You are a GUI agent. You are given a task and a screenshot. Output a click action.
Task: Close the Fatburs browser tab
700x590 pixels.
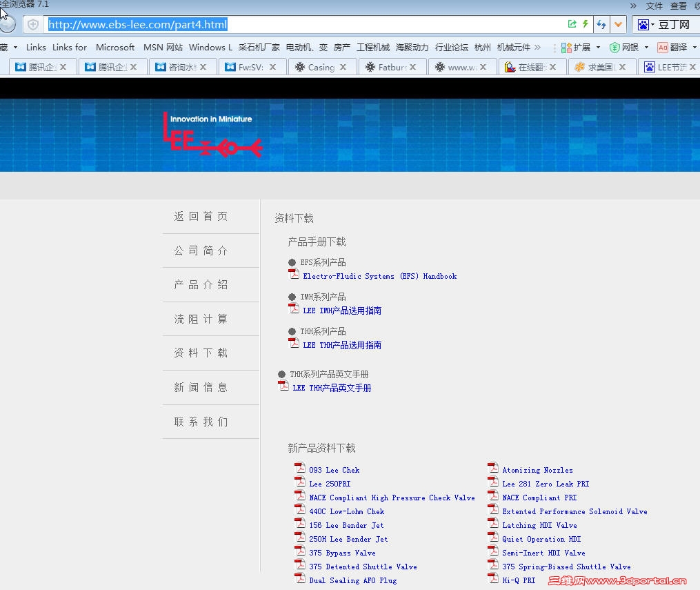point(412,67)
